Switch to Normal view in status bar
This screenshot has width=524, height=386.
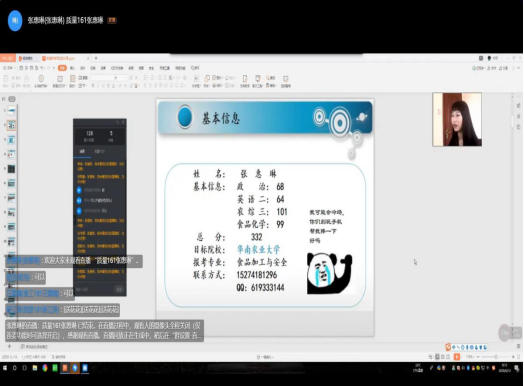point(437,357)
